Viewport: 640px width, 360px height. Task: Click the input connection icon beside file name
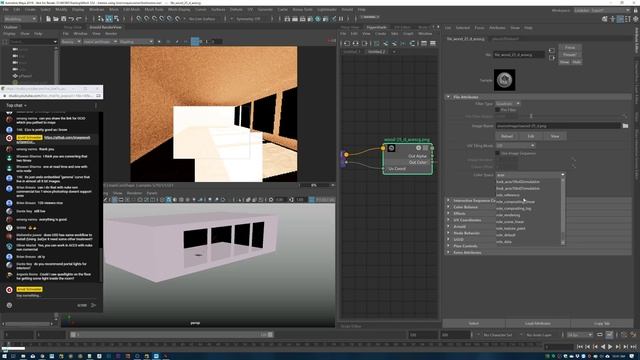pyautogui.click(x=552, y=51)
